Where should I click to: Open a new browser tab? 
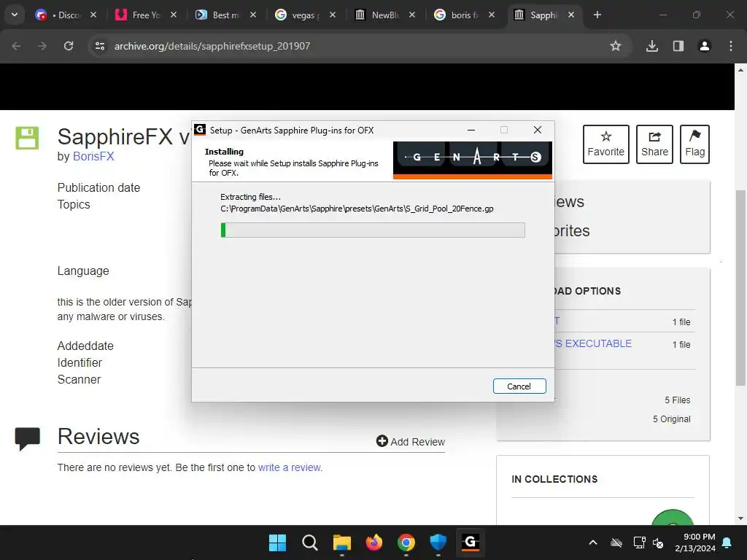pos(597,15)
